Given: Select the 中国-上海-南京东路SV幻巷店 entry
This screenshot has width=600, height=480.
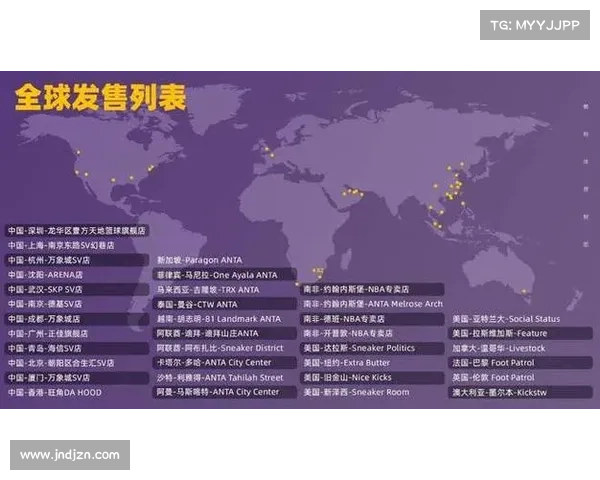Looking at the screenshot, I should click(61, 245).
